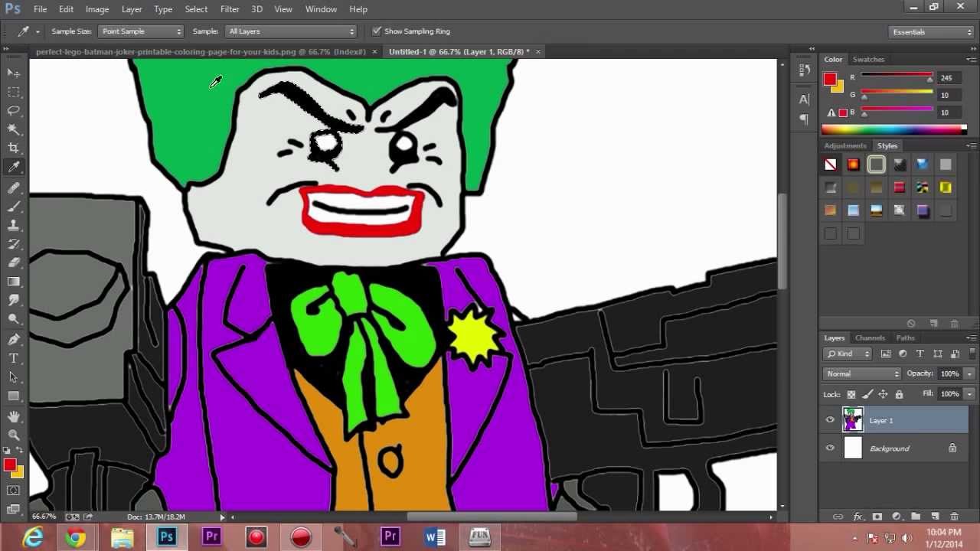Screen dimensions: 980x551
Task: Open the Sample All Layers dropdown
Action: coord(292,31)
